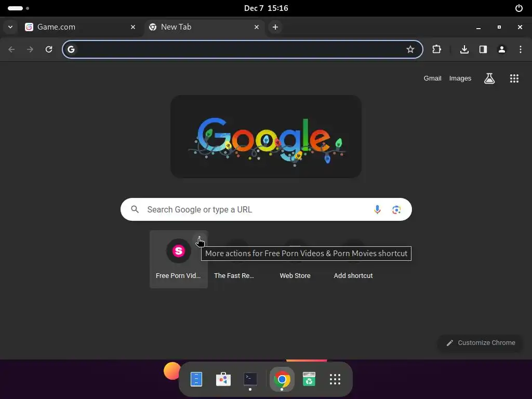Viewport: 532px width, 399px height.
Task: Select the New Tab tab
Action: [204, 27]
